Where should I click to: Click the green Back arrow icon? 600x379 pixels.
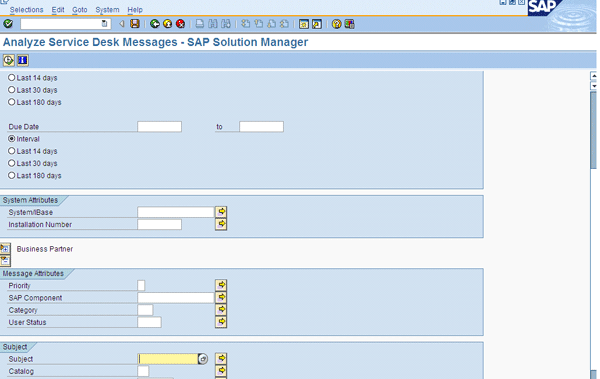coord(155,24)
